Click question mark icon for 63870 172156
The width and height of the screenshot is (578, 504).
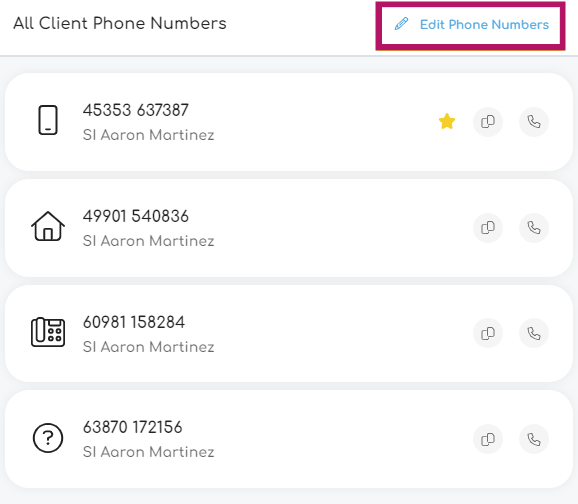point(48,438)
